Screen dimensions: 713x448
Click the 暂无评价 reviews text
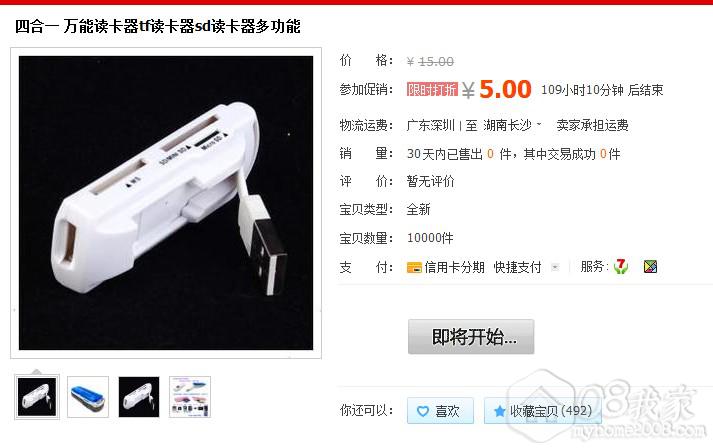430,181
